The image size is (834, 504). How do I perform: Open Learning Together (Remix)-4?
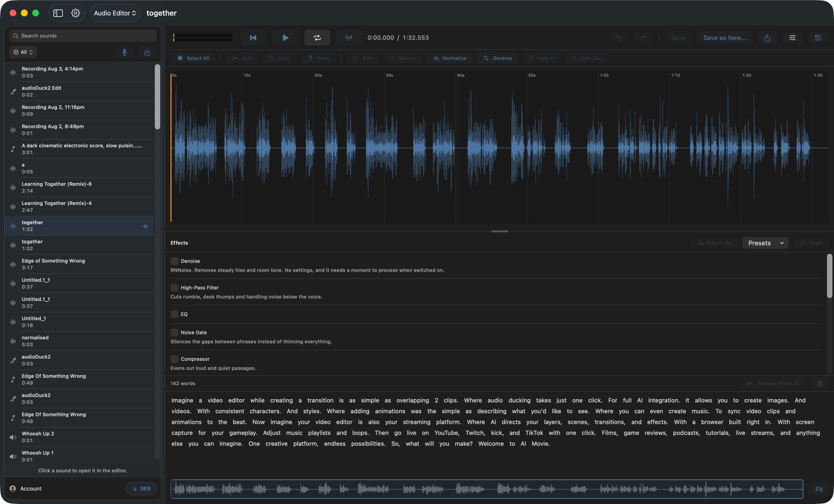pyautogui.click(x=79, y=206)
